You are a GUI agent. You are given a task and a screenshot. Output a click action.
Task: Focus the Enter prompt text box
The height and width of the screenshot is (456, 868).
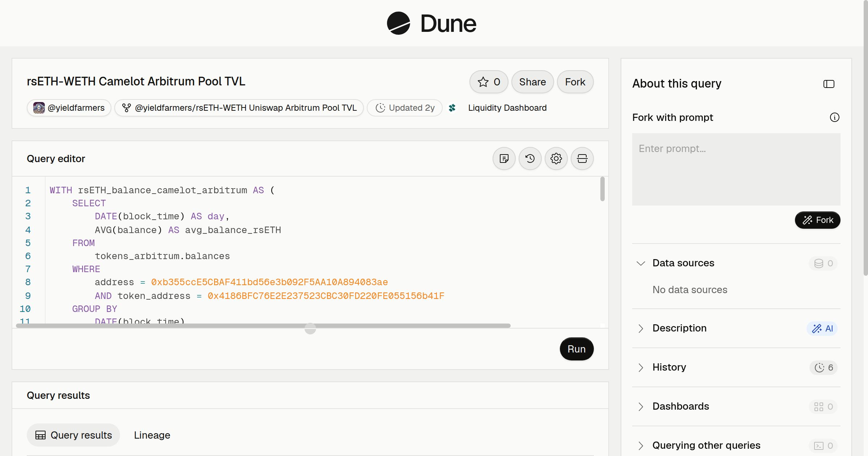(736, 169)
